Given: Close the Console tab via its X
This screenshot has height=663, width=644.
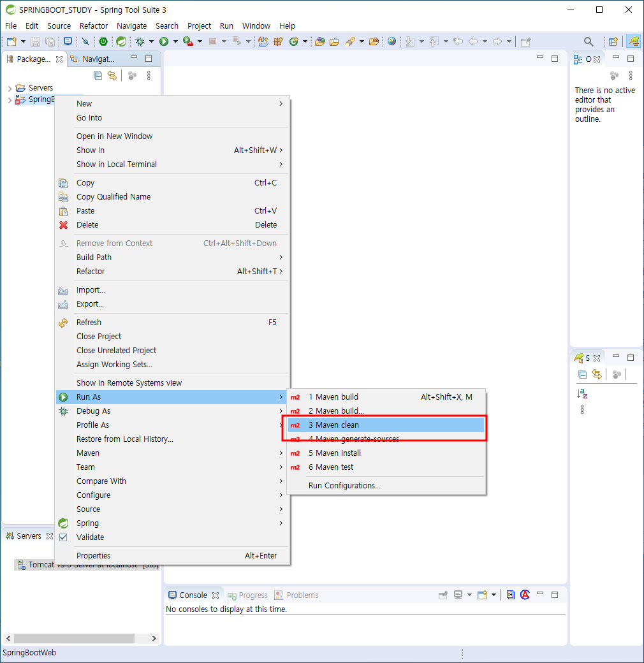Looking at the screenshot, I should coord(216,595).
